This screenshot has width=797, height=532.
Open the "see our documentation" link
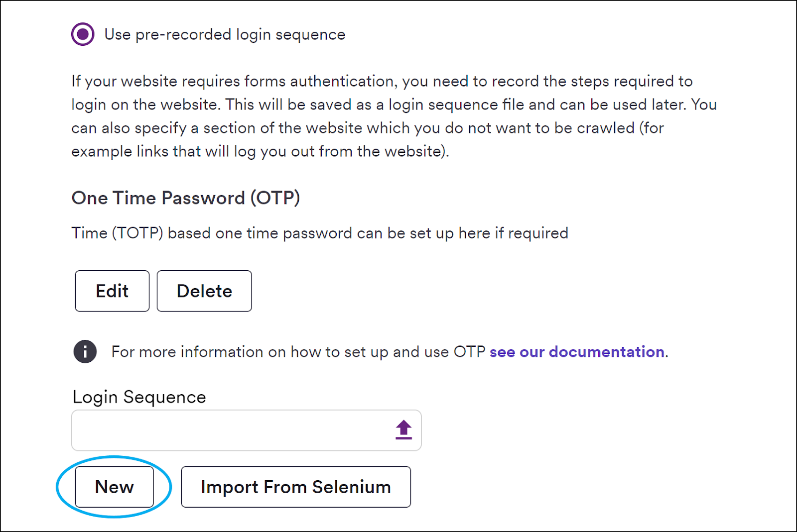tap(577, 352)
